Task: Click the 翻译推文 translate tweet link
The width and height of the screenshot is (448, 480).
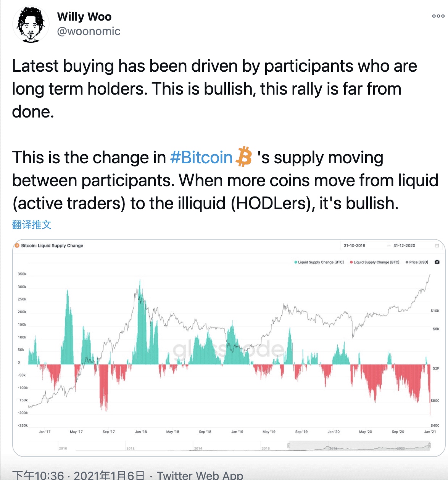Action: click(x=32, y=224)
